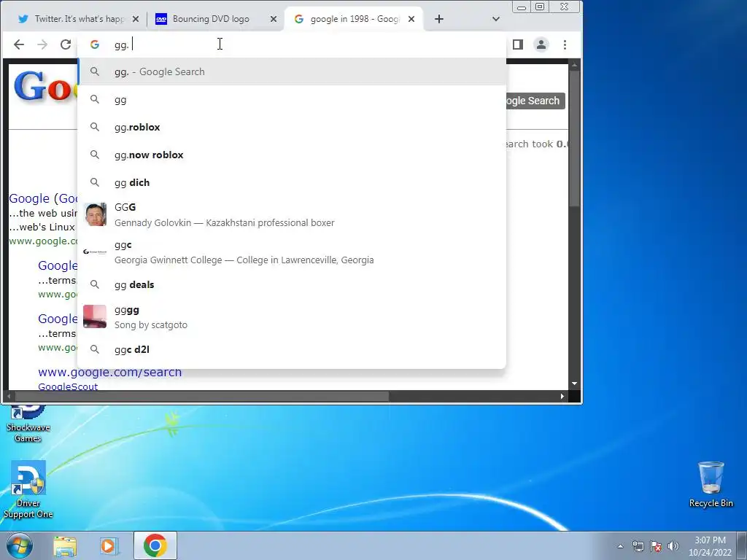Open the GoogleScout link
This screenshot has height=560, width=747.
(x=68, y=386)
